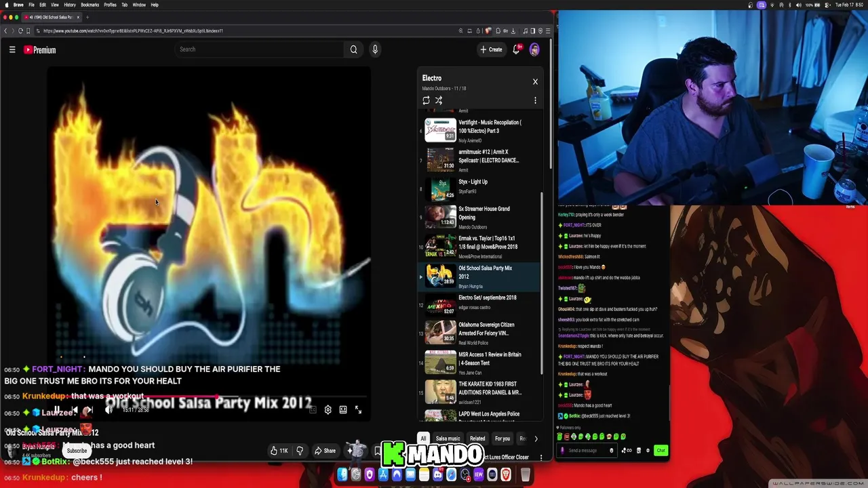This screenshot has width=868, height=488.
Task: Show more filter chips with right chevron
Action: pos(536,439)
